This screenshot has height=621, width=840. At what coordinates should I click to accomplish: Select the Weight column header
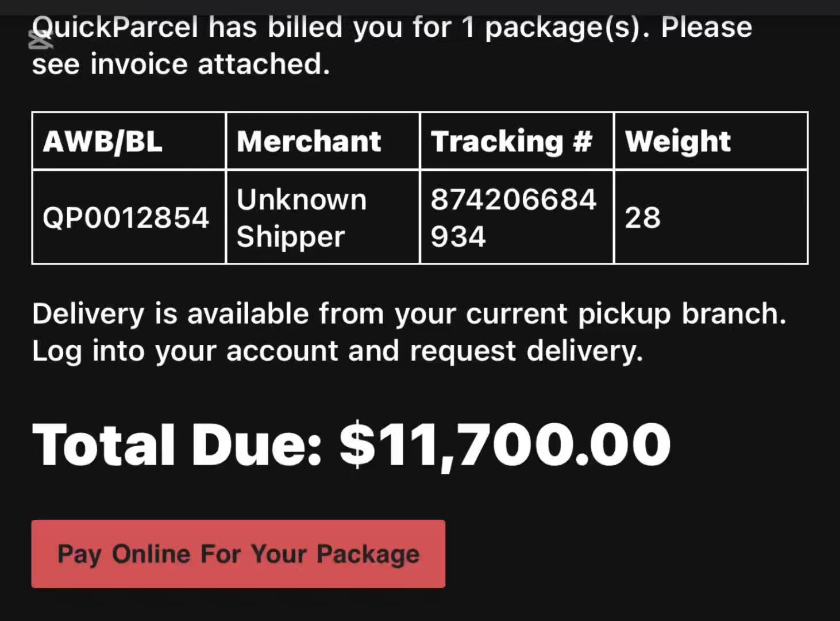point(711,141)
